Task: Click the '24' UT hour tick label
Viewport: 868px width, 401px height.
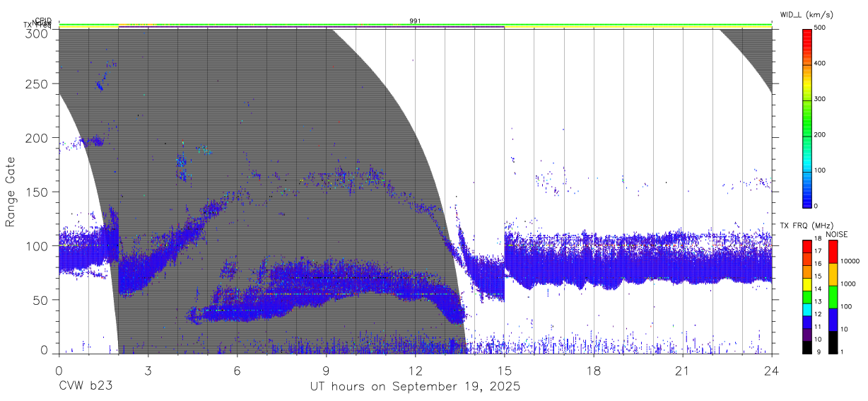Action: [772, 370]
